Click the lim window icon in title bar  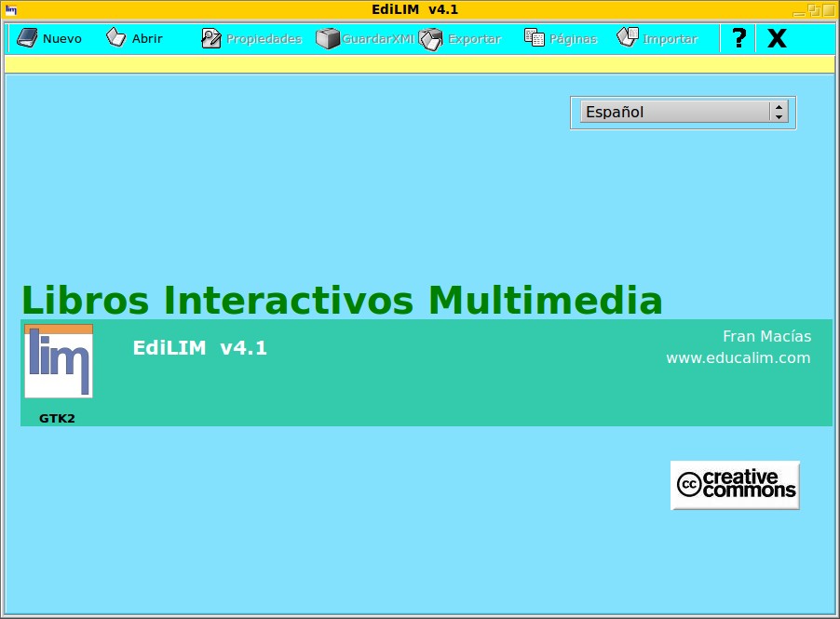tap(11, 9)
